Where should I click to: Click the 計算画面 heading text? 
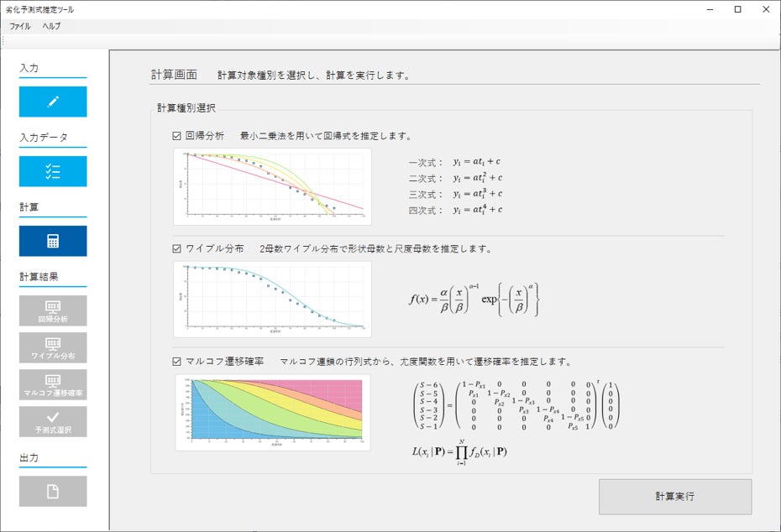(174, 75)
